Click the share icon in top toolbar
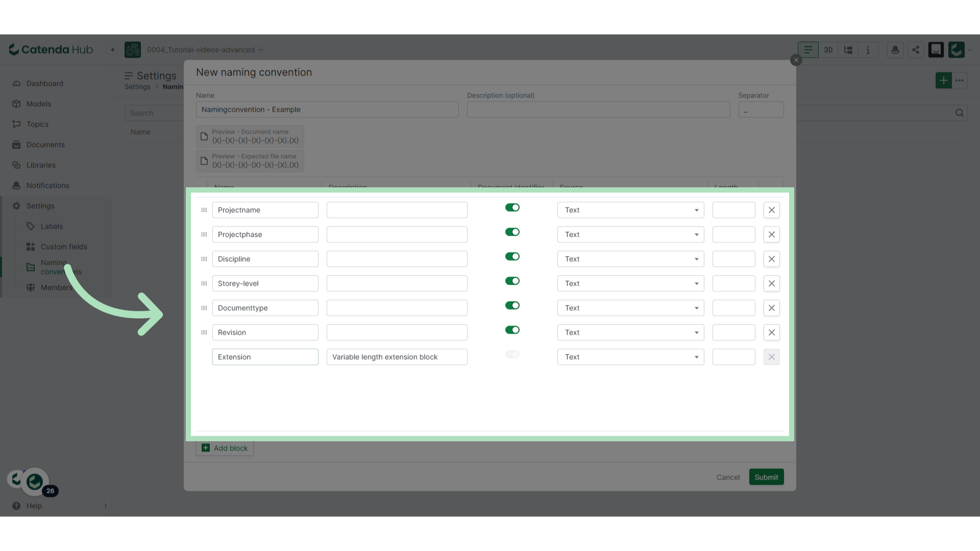Screen dimensions: 980x551 [x=916, y=49]
